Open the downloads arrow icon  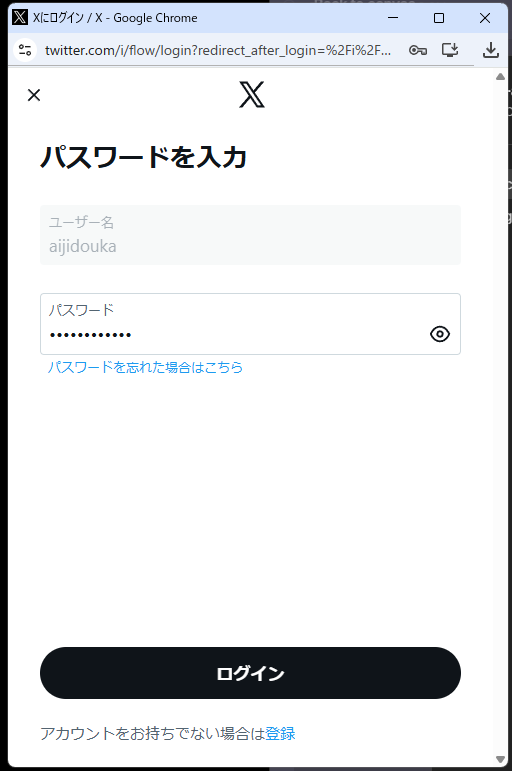click(x=490, y=50)
